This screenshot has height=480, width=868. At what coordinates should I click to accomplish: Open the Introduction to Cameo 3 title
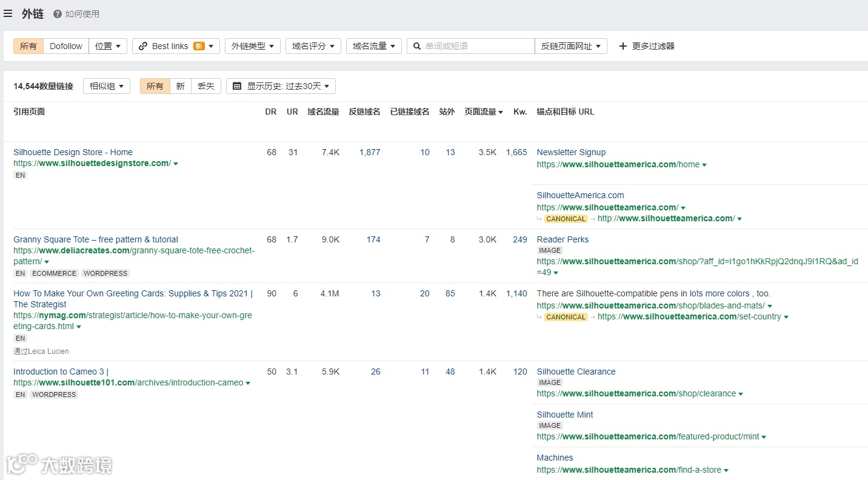pos(61,372)
